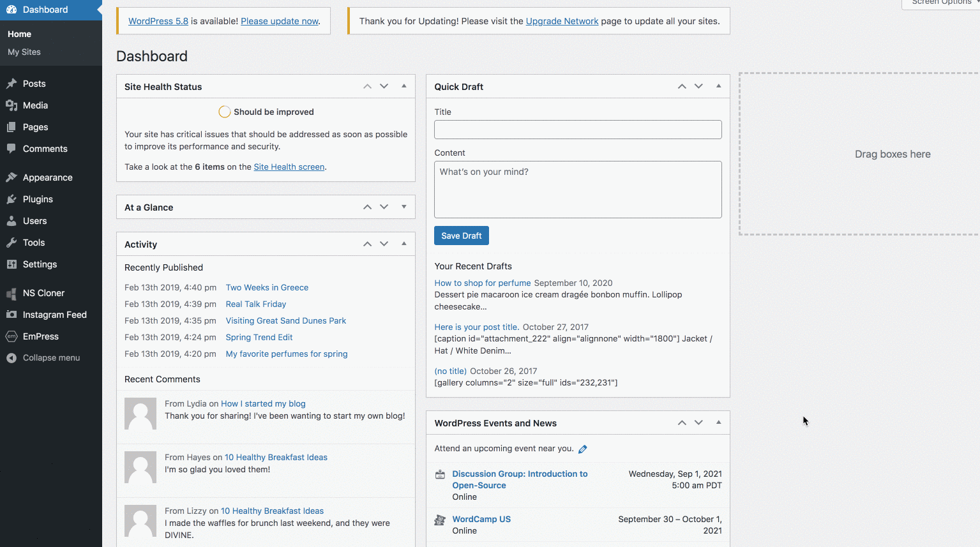Screen dimensions: 980x547
Task: Move Quick Draft box down
Action: pyautogui.click(x=698, y=86)
